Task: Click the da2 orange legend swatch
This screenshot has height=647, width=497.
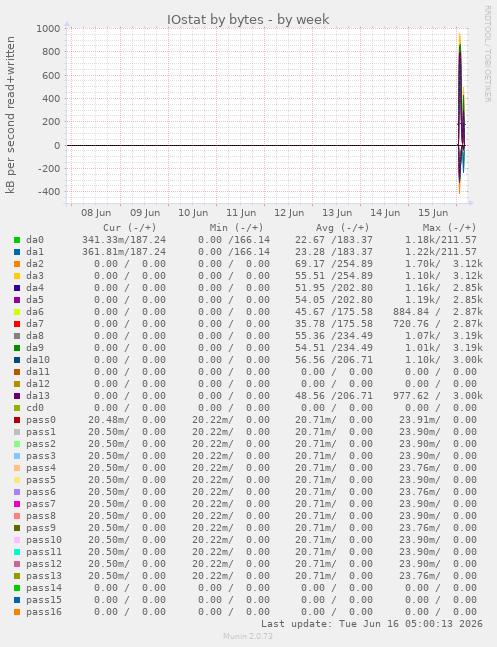Action: [x=17, y=264]
